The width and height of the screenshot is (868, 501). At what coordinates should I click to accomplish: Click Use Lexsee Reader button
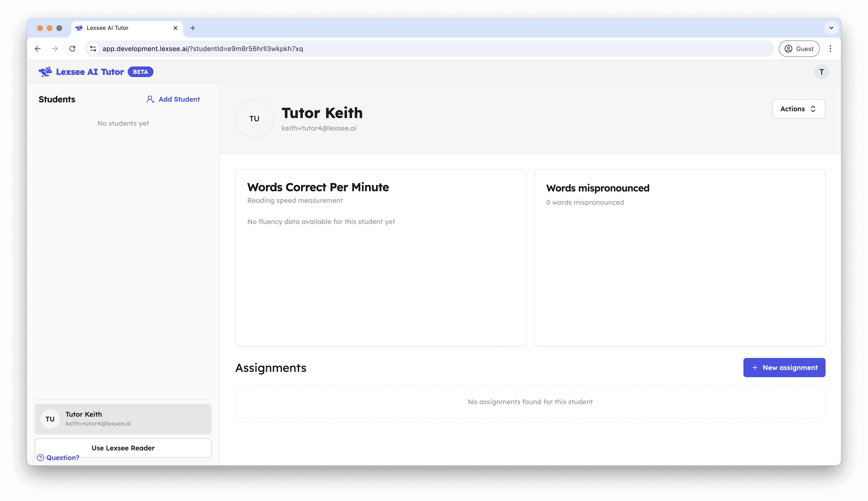pyautogui.click(x=123, y=448)
